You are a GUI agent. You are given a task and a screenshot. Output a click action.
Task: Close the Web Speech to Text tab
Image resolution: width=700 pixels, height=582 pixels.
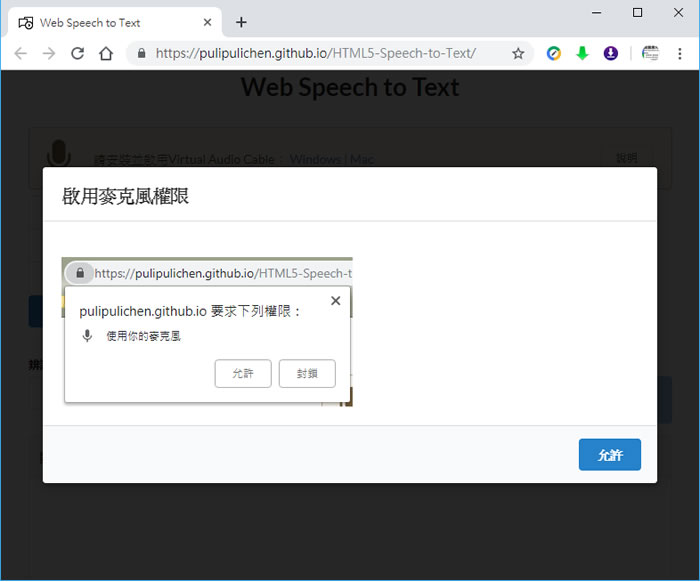point(207,22)
